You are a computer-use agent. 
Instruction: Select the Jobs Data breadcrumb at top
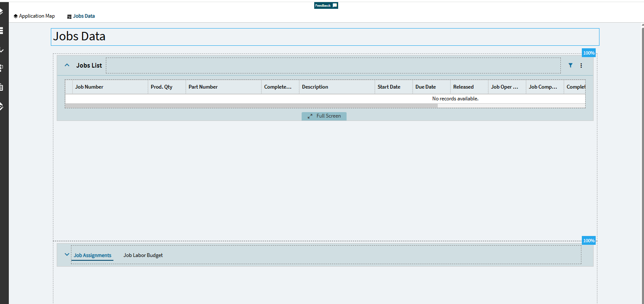coord(81,16)
